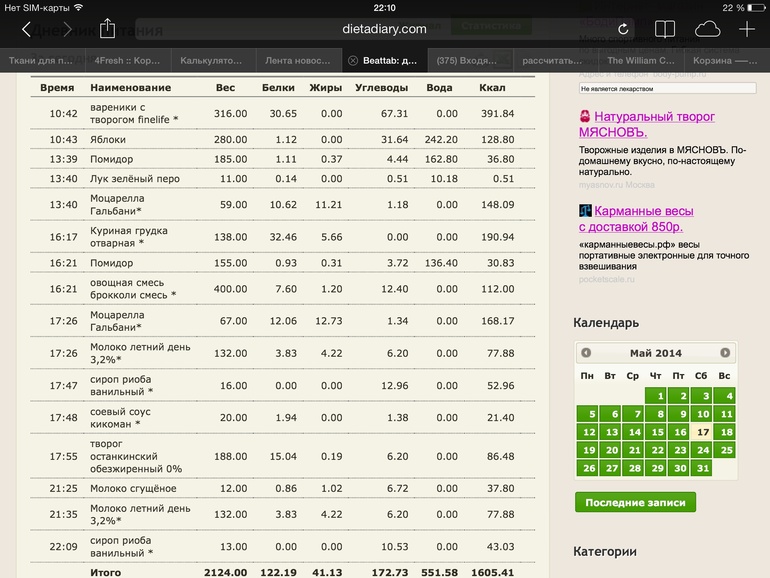The width and height of the screenshot is (770, 578).
Task: Show iCloud tabs via cloud icon
Action: point(706,30)
